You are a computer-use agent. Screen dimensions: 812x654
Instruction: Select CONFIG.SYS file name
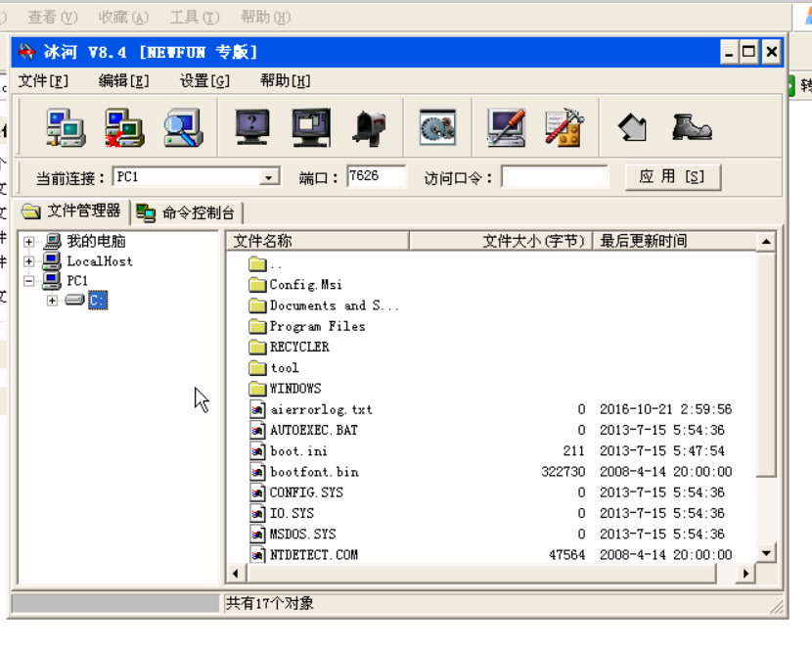[306, 492]
